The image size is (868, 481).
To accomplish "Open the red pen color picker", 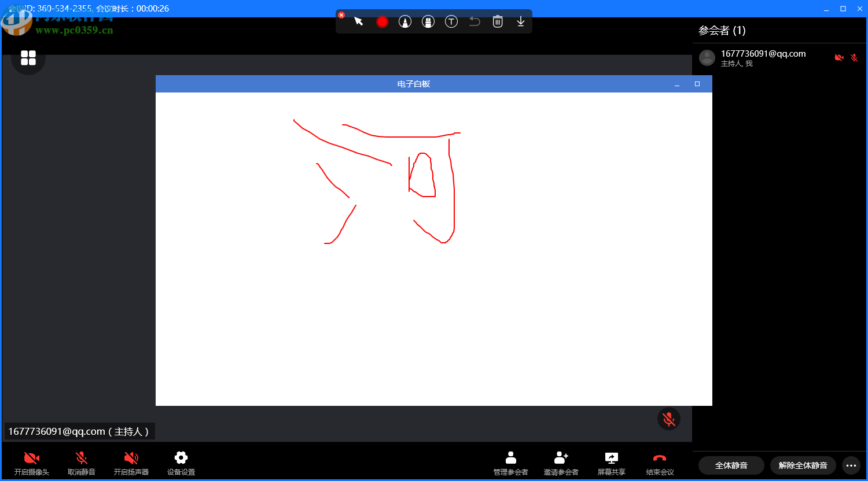I will click(382, 21).
